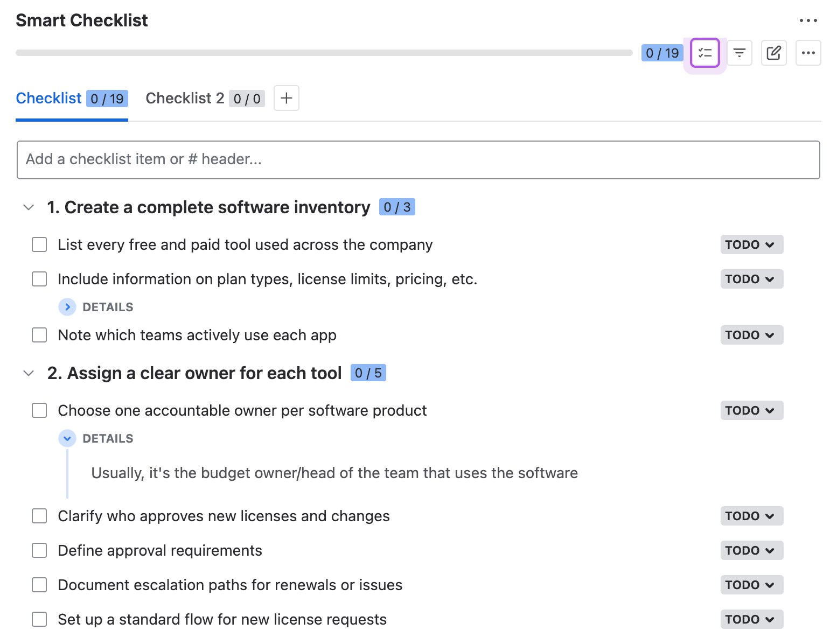Open TODO status for 'Set up a standard flow'
The height and width of the screenshot is (644, 837).
click(751, 619)
